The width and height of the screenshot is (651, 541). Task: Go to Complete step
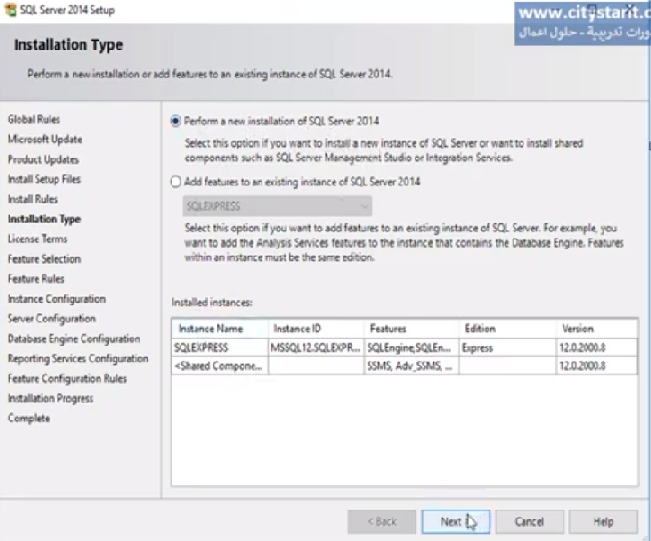29,418
